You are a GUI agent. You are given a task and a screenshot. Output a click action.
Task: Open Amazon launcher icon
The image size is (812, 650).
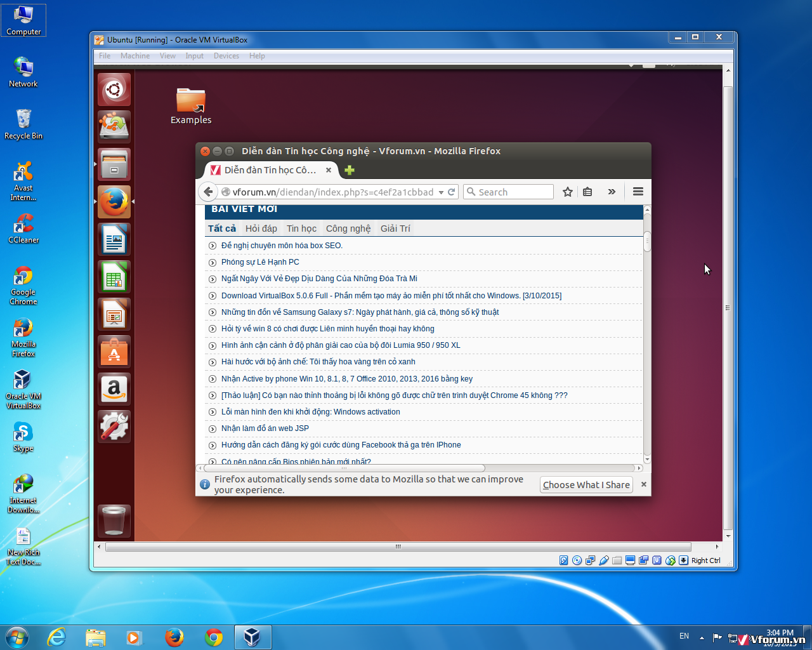[x=114, y=389]
